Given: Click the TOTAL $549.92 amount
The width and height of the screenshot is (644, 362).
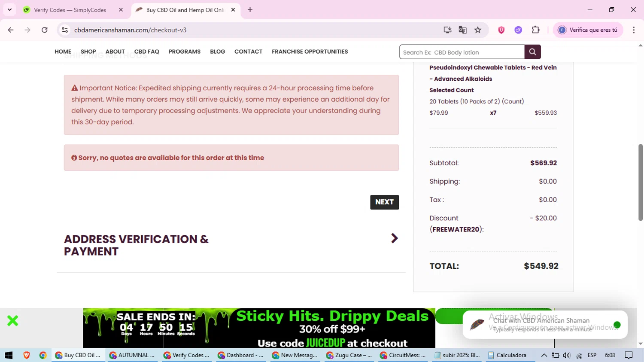Looking at the screenshot, I should [541, 266].
